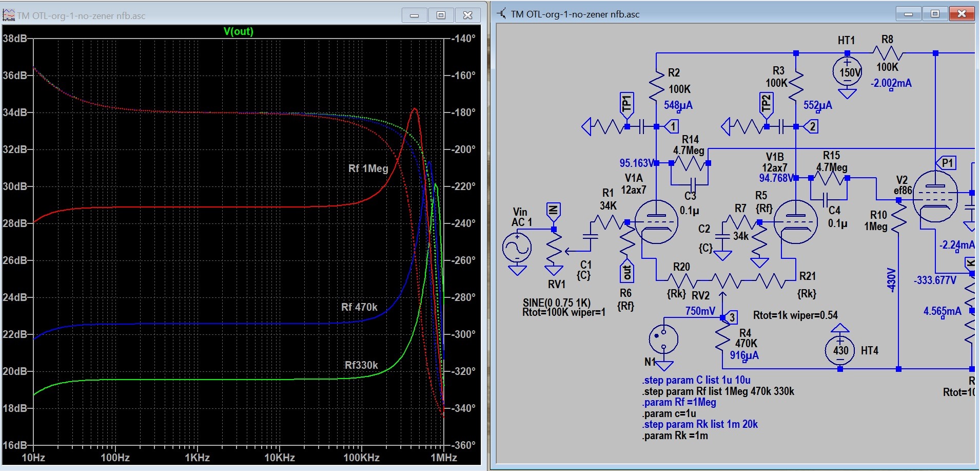Image resolution: width=980 pixels, height=471 pixels.
Task: Click the -180° label on phase axis
Action: click(463, 112)
